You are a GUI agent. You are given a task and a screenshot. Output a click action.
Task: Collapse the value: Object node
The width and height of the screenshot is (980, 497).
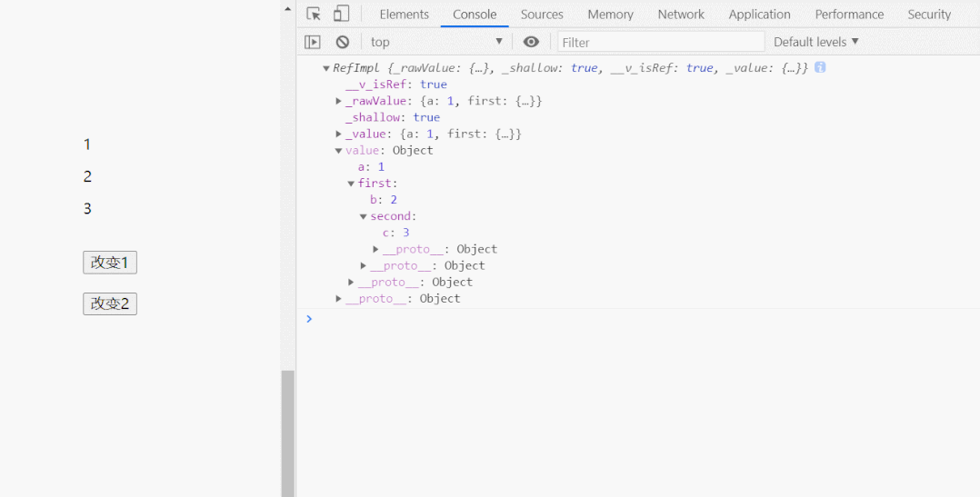(x=339, y=151)
